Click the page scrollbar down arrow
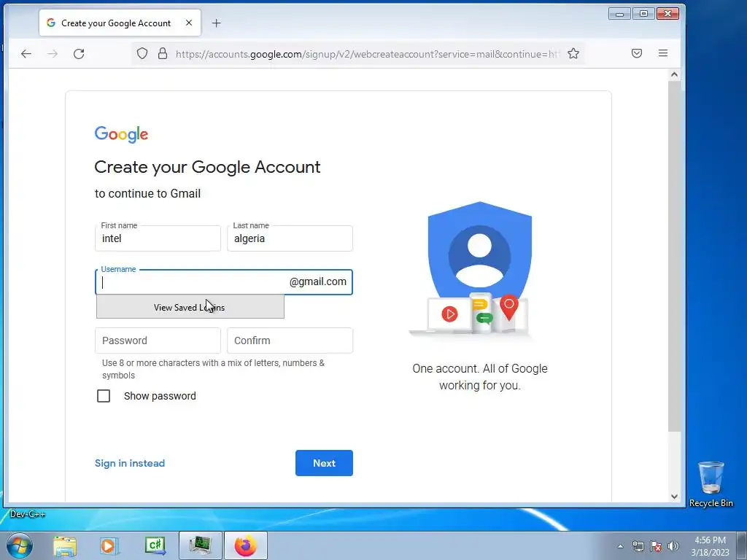Viewport: 747px width, 560px height. pyautogui.click(x=674, y=496)
